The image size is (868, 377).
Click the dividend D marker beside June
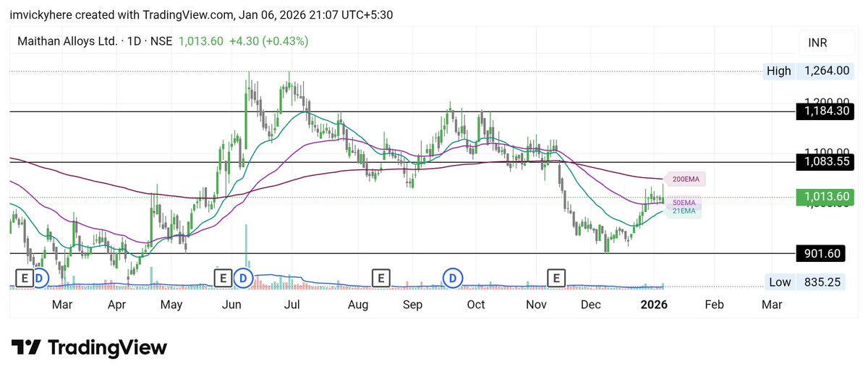click(x=243, y=277)
